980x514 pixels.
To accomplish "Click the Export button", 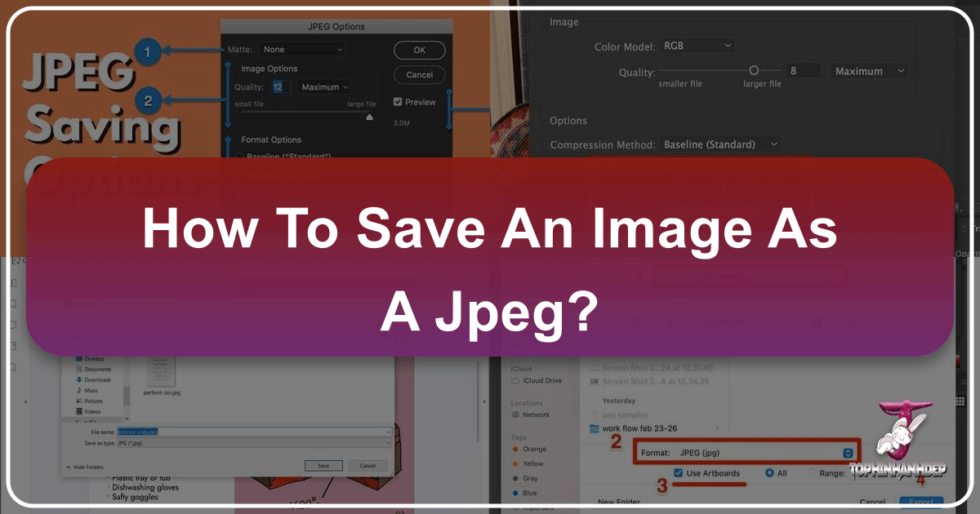I will (921, 501).
